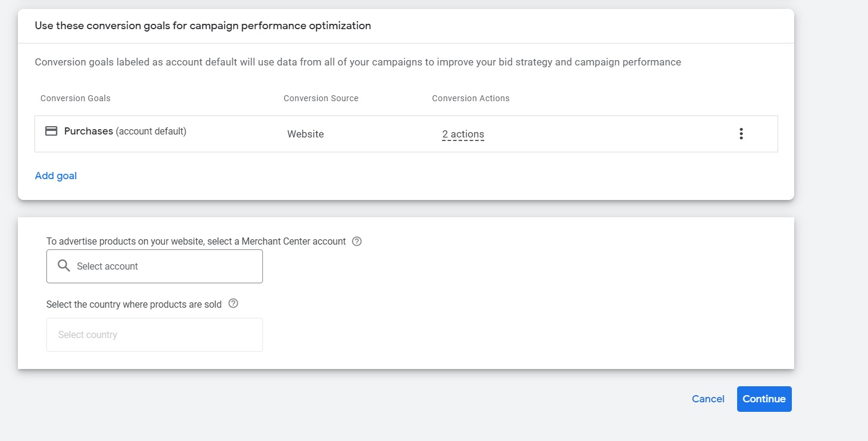Click the country where products sold label
This screenshot has height=441, width=868.
[x=134, y=304]
